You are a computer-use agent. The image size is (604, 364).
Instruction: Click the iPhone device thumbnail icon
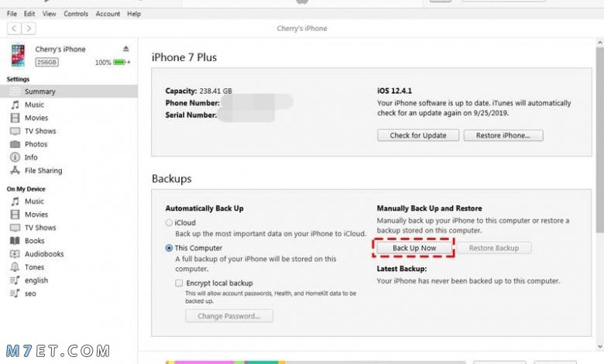point(18,56)
